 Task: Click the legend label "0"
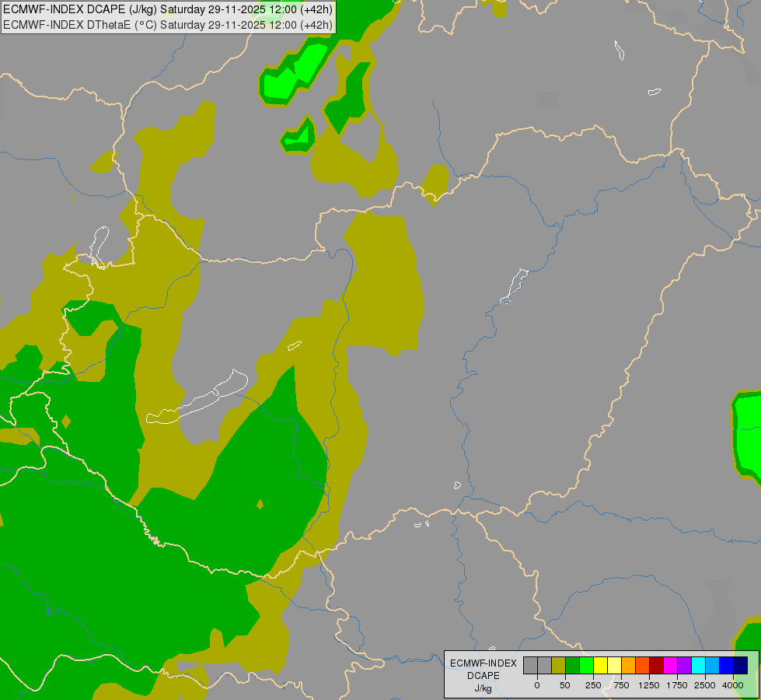tap(537, 685)
